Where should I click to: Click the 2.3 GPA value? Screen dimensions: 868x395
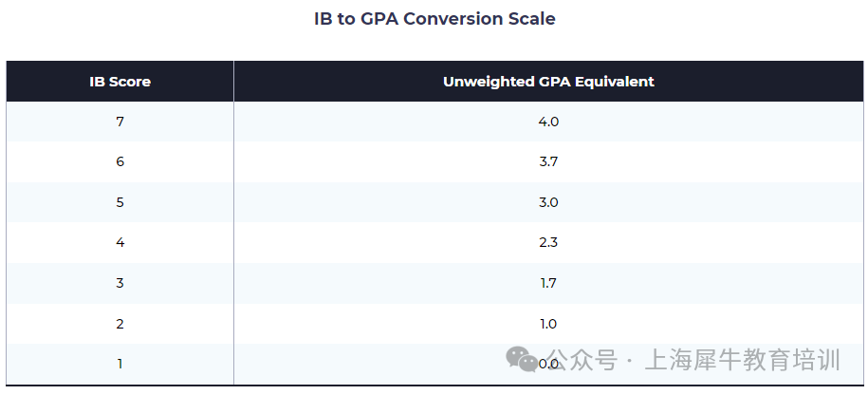click(x=548, y=242)
